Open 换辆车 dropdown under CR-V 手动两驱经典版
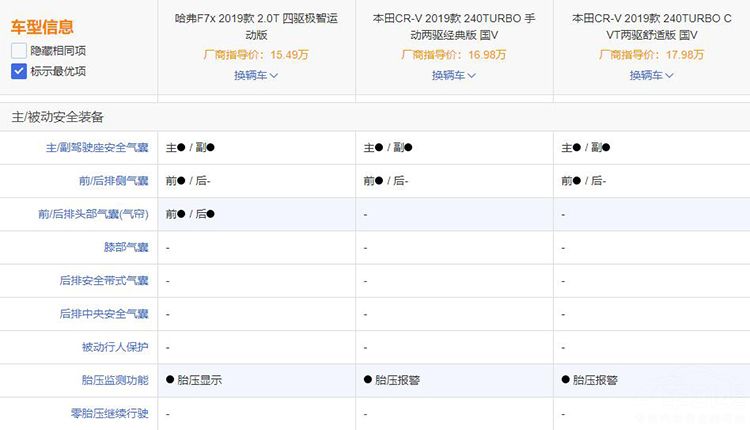This screenshot has height=430, width=750. pyautogui.click(x=453, y=75)
